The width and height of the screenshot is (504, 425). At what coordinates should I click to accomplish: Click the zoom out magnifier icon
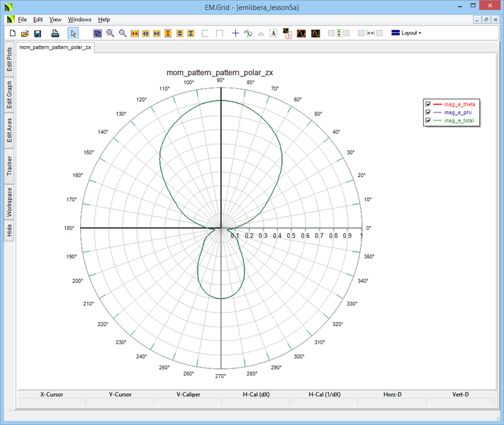coord(123,33)
